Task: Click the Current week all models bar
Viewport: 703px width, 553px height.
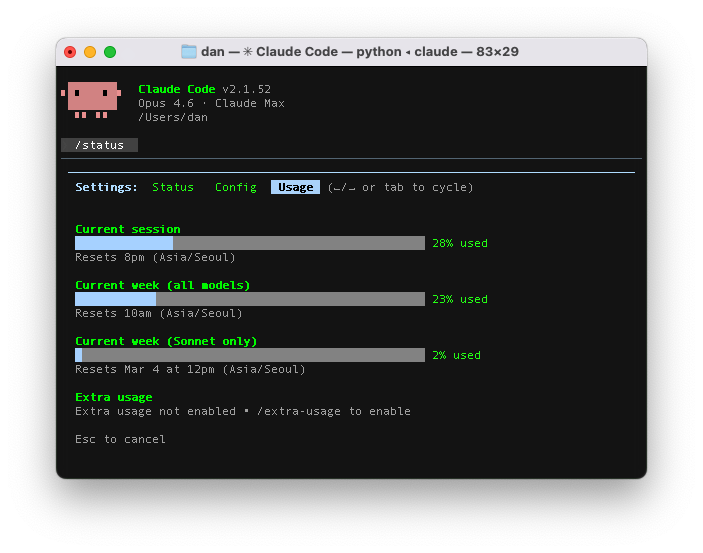Action: [x=250, y=299]
